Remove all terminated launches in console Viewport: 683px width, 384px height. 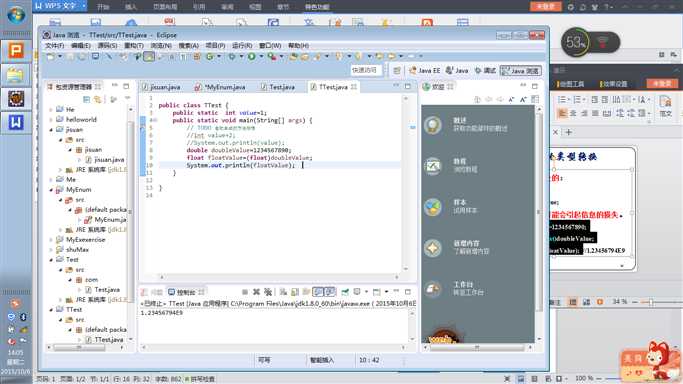[268, 292]
